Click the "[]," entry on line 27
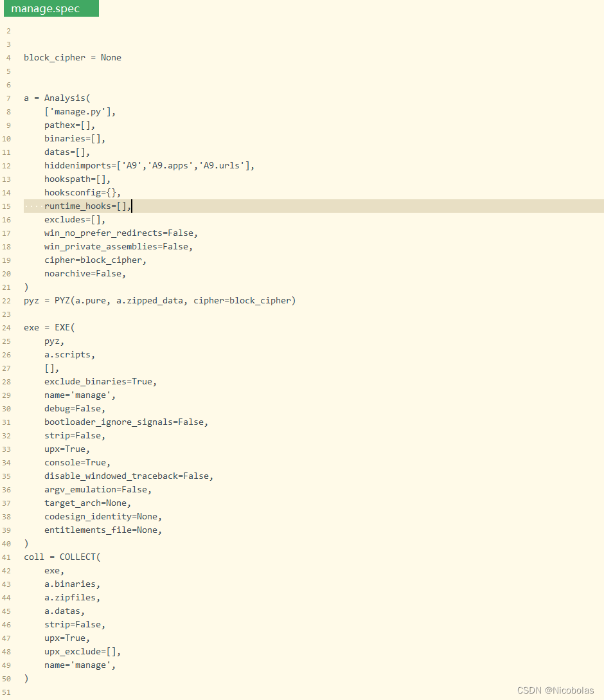The height and width of the screenshot is (700, 604). coord(51,368)
